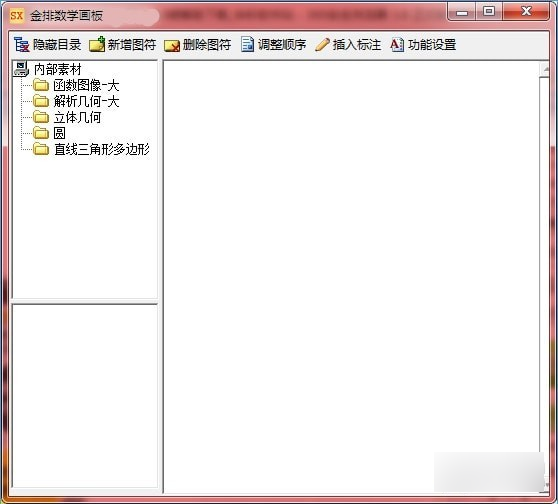558x504 pixels.
Task: Click the 隐藏目录 toolbar icon
Action: [22, 44]
